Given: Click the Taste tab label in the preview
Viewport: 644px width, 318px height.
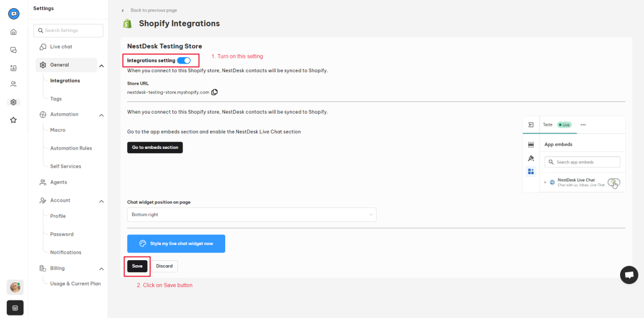Looking at the screenshot, I should click(x=548, y=124).
